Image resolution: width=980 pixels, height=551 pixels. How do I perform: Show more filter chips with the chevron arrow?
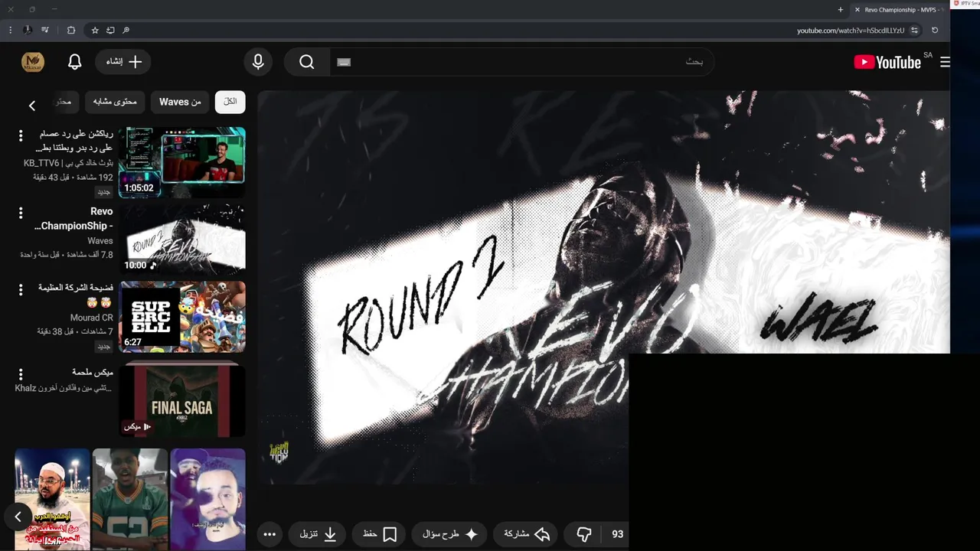[x=31, y=106]
